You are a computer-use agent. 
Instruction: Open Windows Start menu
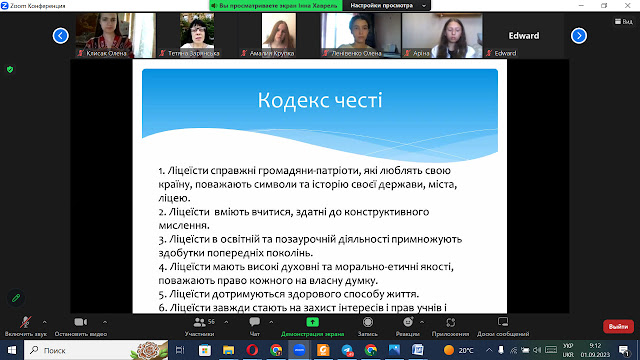12,350
